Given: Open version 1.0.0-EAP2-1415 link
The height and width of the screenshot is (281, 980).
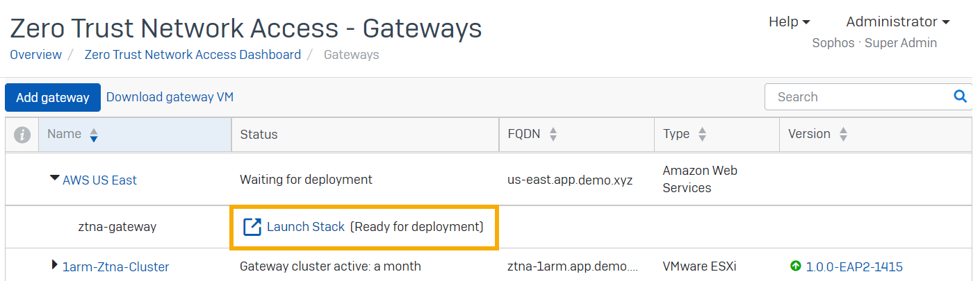Looking at the screenshot, I should click(854, 266).
